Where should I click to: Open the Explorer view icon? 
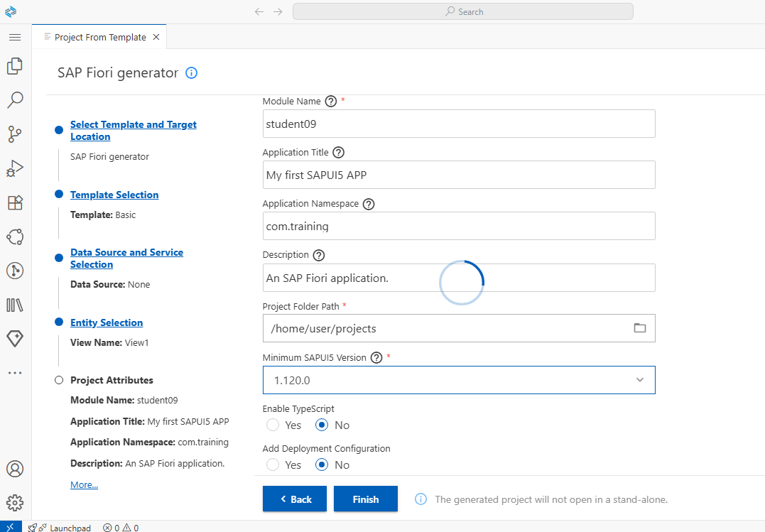[x=15, y=66]
